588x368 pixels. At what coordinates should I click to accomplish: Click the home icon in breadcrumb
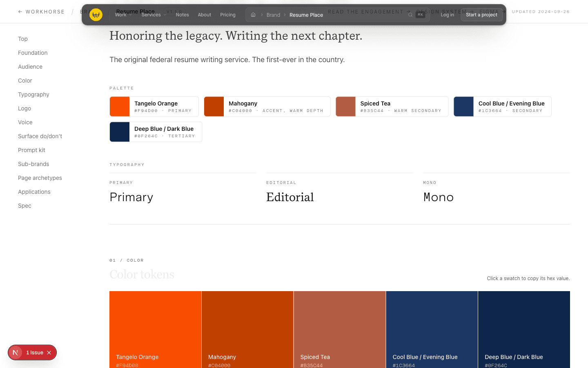click(x=253, y=15)
